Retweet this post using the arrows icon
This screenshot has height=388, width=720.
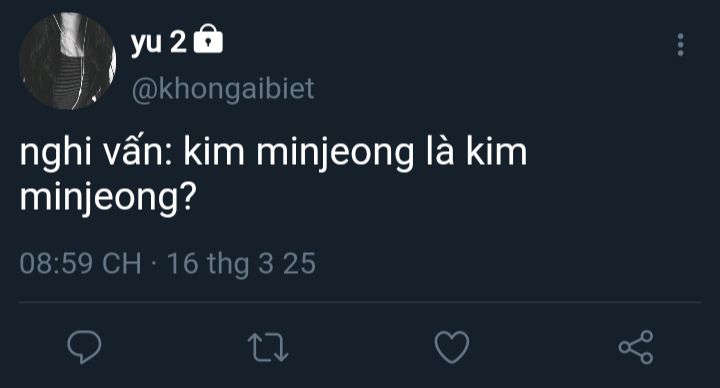point(268,347)
